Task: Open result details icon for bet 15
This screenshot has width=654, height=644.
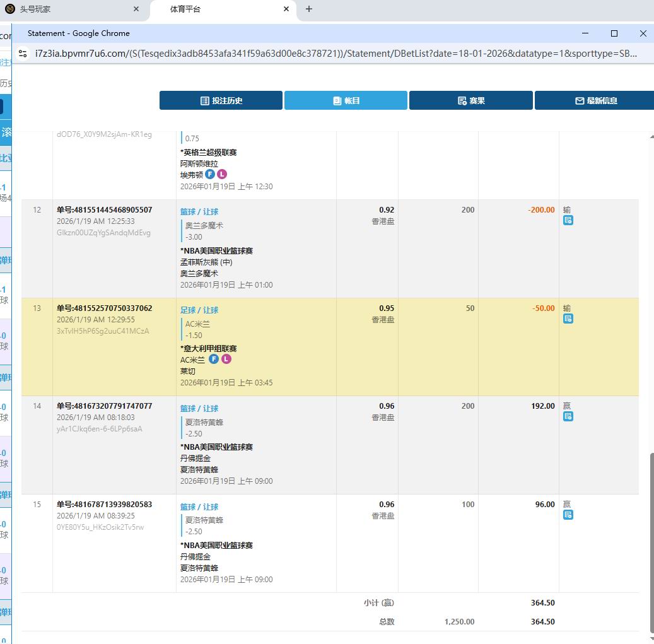Action: (x=568, y=515)
